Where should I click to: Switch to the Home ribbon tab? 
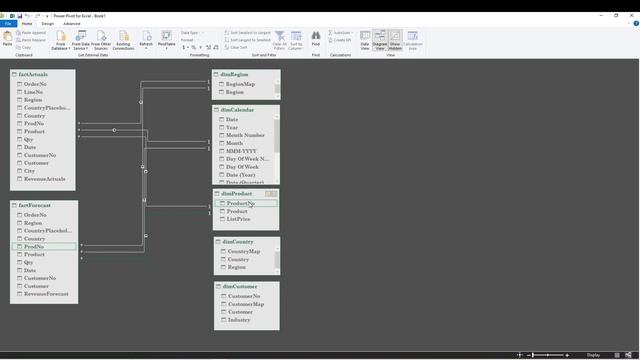click(x=27, y=24)
